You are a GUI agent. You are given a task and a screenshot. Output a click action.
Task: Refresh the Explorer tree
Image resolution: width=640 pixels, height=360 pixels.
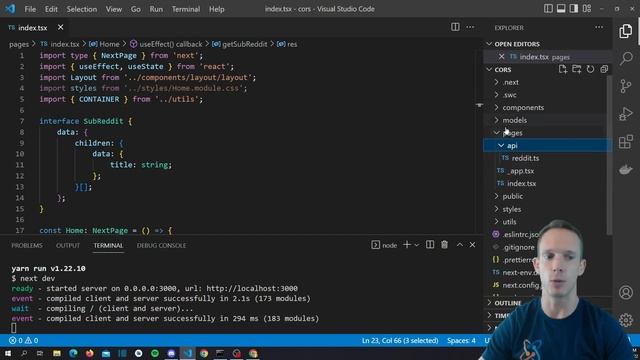[x=590, y=69]
